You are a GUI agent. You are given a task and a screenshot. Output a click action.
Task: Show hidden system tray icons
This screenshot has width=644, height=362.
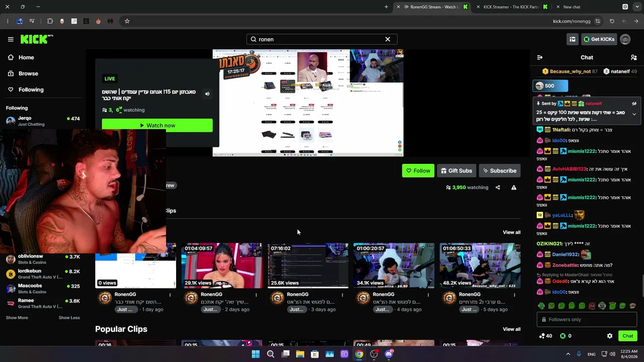[568, 354]
